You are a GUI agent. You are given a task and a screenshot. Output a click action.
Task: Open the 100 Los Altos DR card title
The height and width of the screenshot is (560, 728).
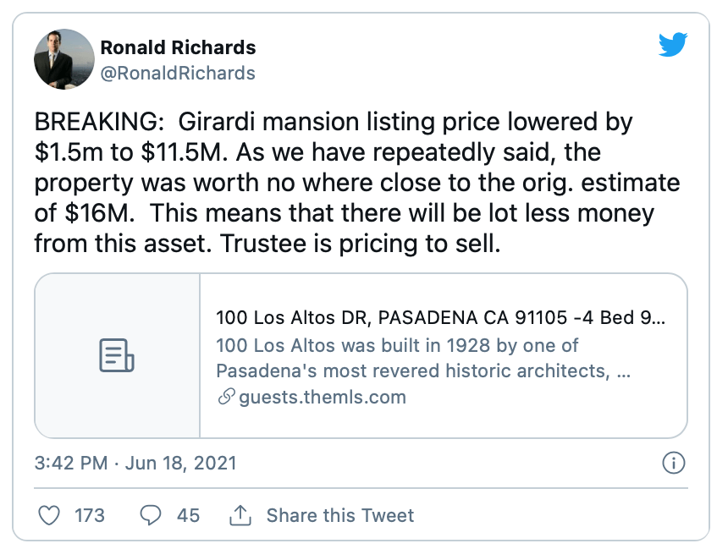click(440, 318)
